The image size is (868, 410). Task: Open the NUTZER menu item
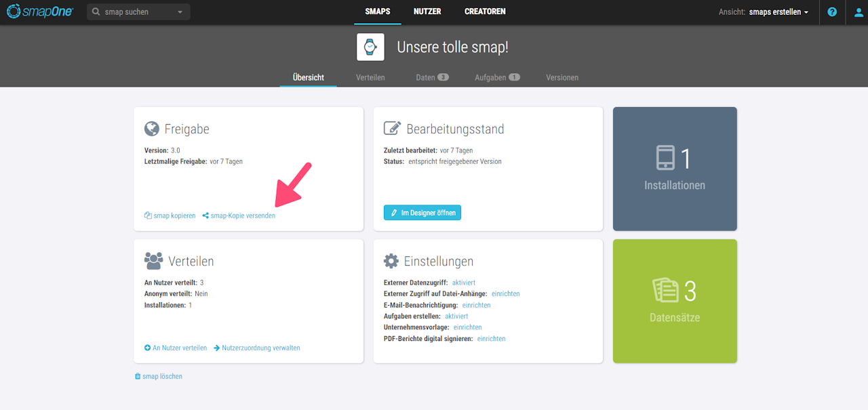[x=427, y=12]
